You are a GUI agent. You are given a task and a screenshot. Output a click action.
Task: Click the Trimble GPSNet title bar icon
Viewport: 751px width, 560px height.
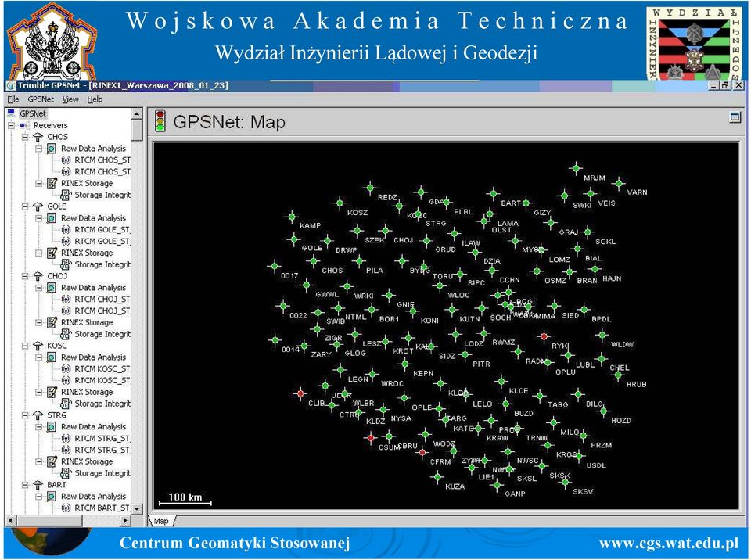[x=11, y=86]
